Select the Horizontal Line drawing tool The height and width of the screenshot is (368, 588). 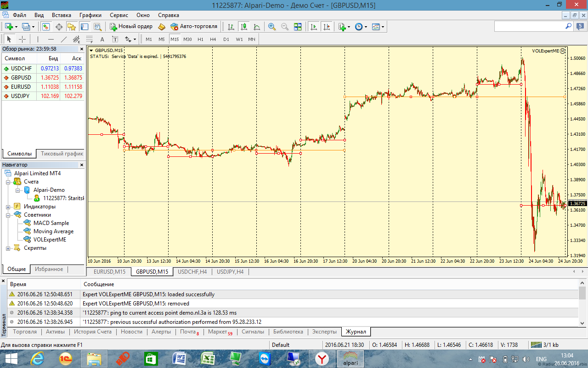[51, 39]
